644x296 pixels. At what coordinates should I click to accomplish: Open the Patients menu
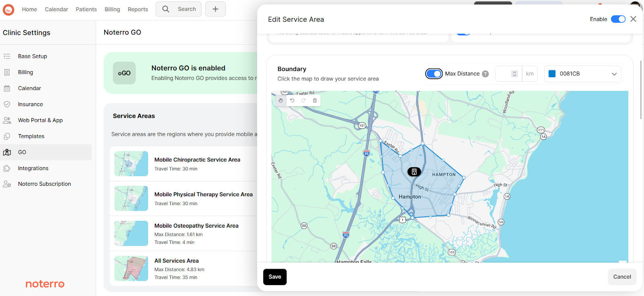86,9
